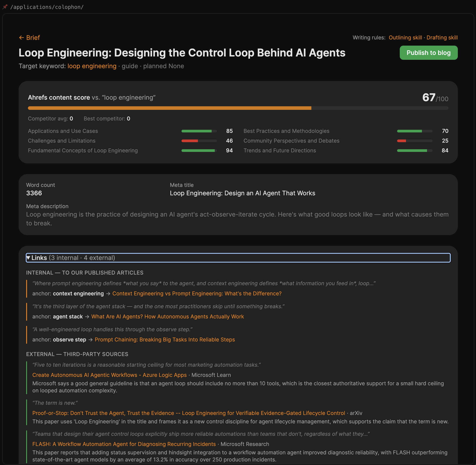This screenshot has width=476, height=465.
Task: Collapse the Links disclosure triangle
Action: click(x=28, y=258)
